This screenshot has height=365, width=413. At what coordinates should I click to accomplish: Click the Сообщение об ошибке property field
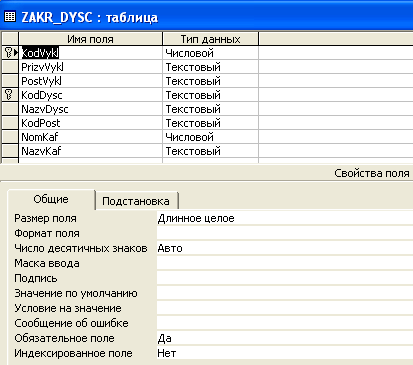pyautogui.click(x=285, y=323)
